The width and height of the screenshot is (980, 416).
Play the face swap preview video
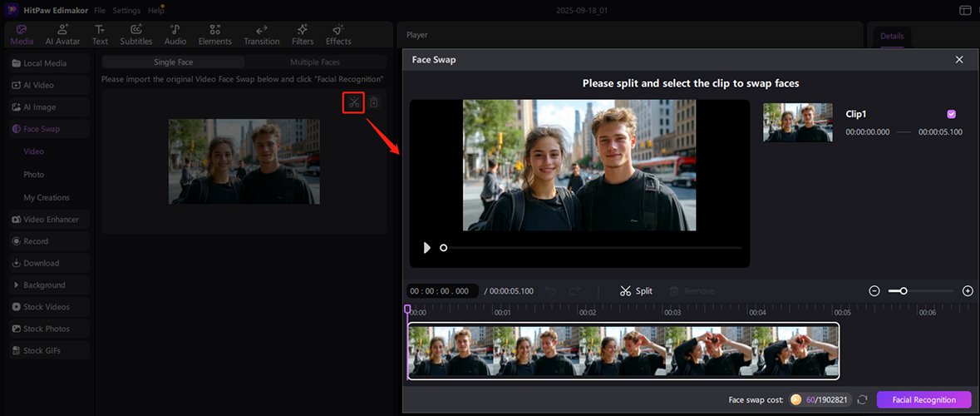[x=426, y=248]
